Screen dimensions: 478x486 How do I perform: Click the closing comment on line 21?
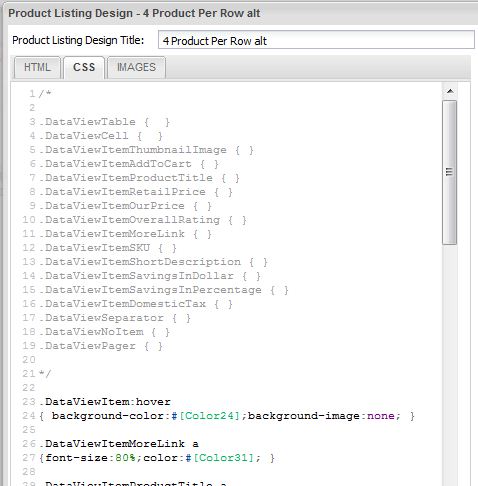[x=45, y=374]
